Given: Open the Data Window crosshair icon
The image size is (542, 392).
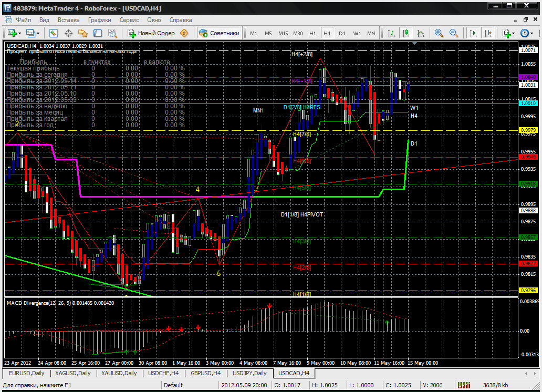Looking at the screenshot, I should [x=68, y=33].
